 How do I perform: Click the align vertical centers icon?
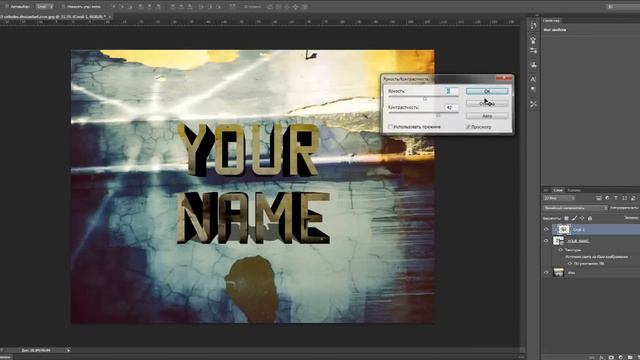click(122, 7)
